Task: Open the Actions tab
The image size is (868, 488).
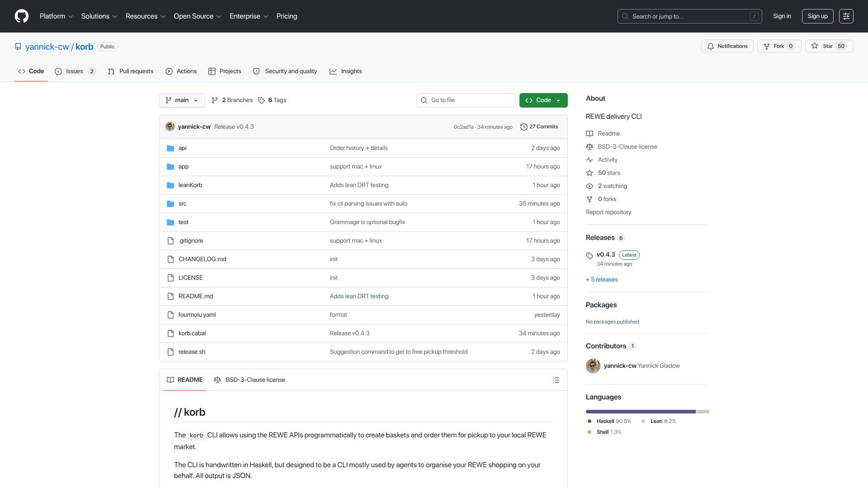Action: click(x=181, y=71)
